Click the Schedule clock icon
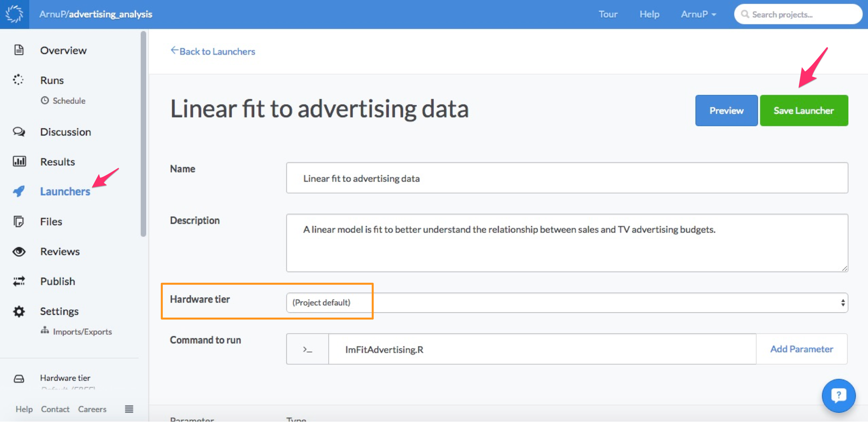Screen dimensions: 868x435 45,100
